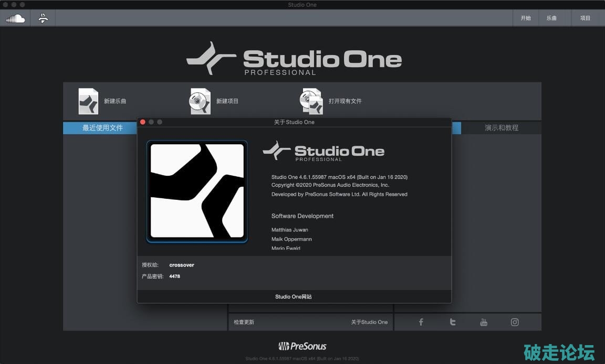Click the Open Existing File icon
This screenshot has height=364, width=605.
tap(311, 101)
